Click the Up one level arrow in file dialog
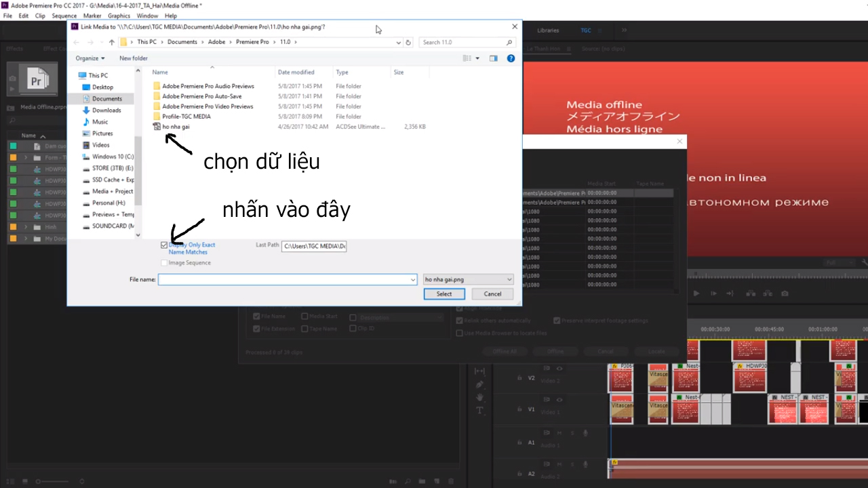Screen dimensions: 868x488 pos(111,42)
